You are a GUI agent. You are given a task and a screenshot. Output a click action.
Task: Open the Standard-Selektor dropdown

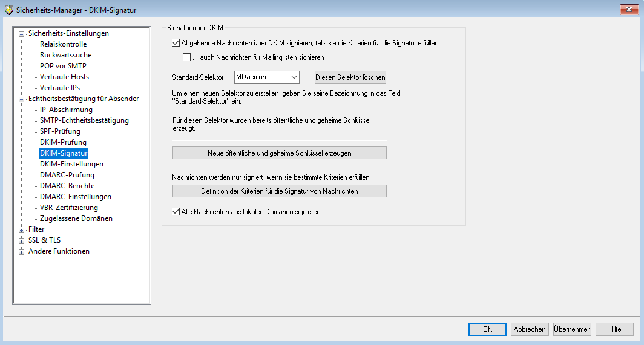[294, 77]
